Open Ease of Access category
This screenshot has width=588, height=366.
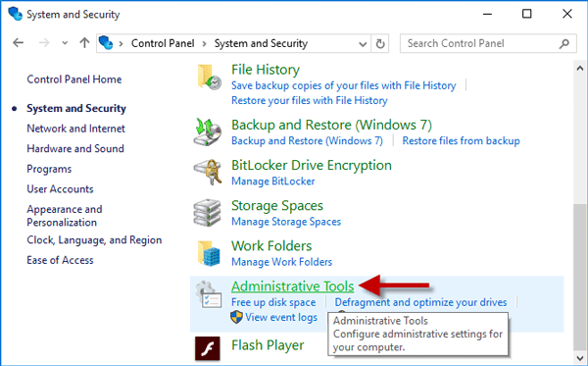60,260
